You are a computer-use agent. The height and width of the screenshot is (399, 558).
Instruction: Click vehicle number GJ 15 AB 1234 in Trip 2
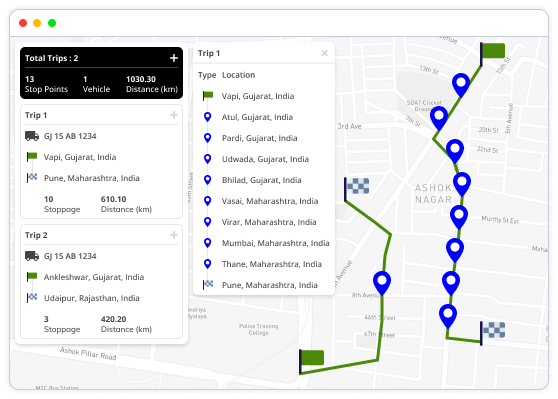pos(70,256)
